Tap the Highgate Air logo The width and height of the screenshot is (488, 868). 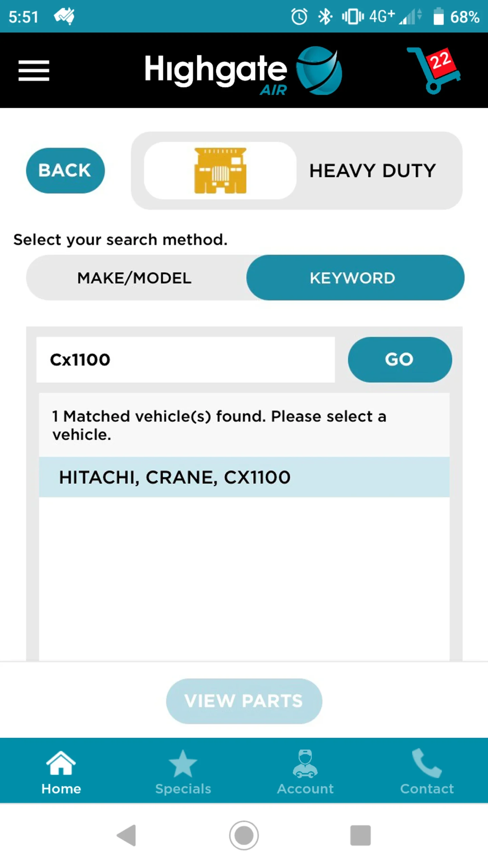[x=243, y=71]
